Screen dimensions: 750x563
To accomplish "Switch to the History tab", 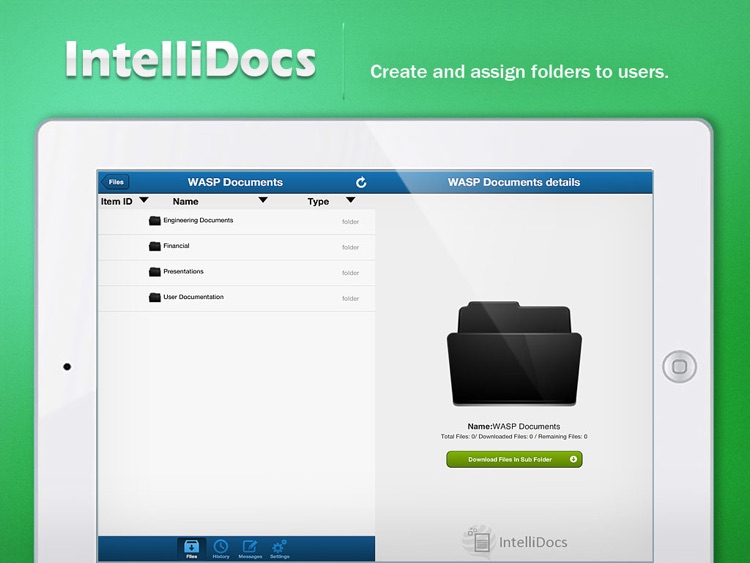I will (221, 549).
